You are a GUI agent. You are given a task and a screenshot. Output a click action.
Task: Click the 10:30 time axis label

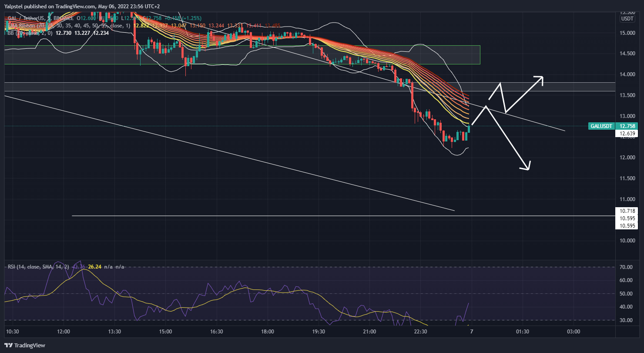pos(12,332)
